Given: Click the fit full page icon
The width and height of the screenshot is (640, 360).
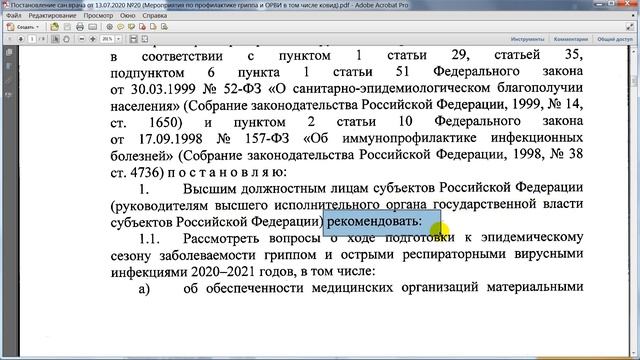Looking at the screenshot, I should pos(144,39).
